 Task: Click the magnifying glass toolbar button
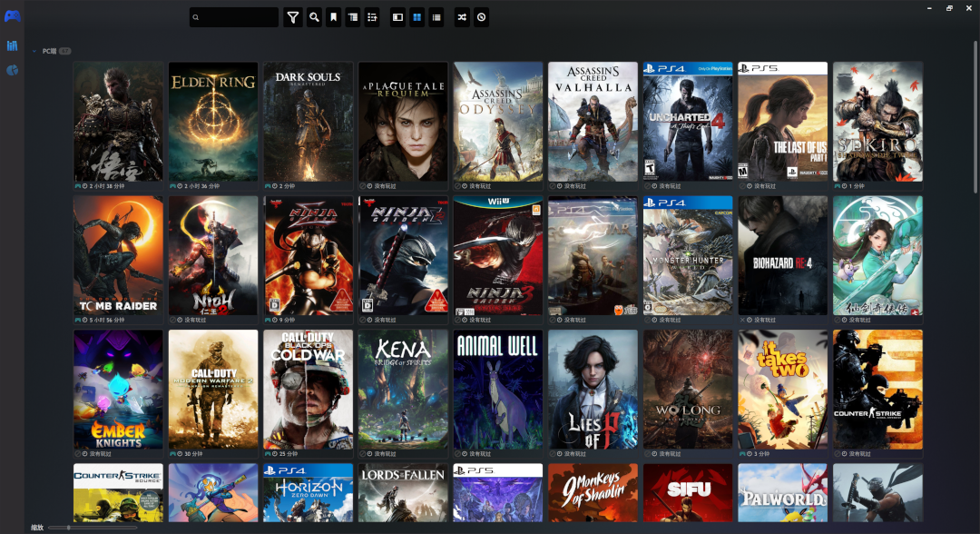tap(314, 17)
